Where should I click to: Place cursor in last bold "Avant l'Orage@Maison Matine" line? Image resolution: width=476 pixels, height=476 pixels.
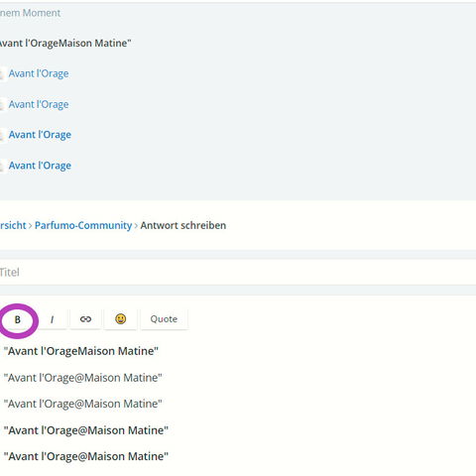(x=86, y=456)
